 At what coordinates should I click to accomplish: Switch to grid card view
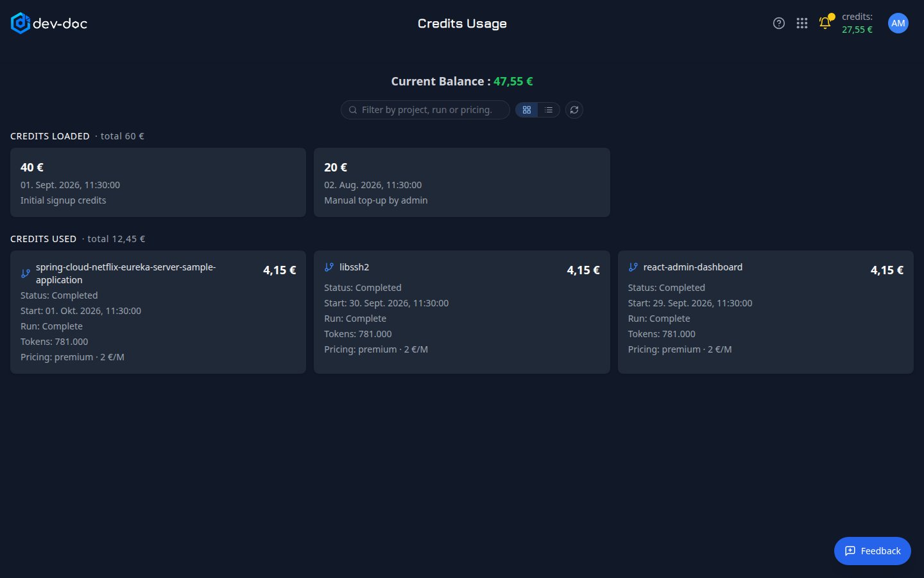click(x=527, y=110)
